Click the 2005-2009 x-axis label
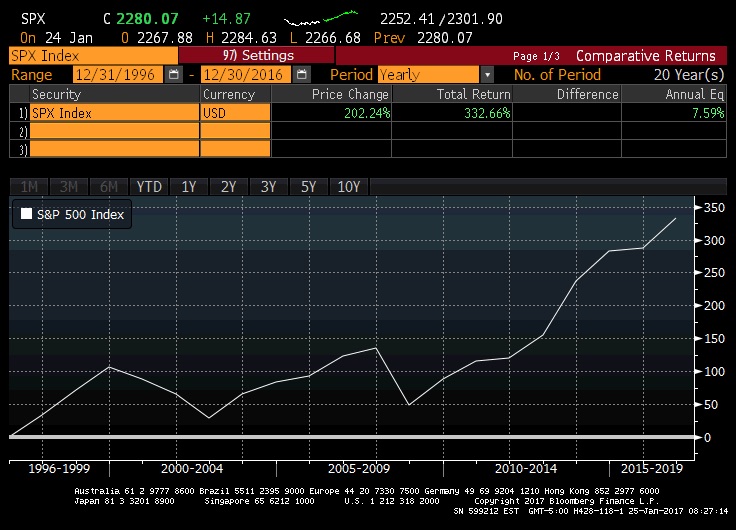 pyautogui.click(x=359, y=469)
